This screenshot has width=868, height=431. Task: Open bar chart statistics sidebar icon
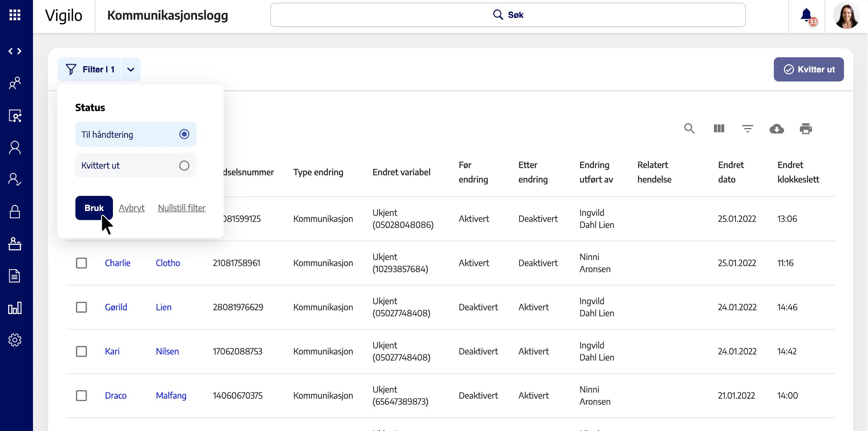click(x=15, y=308)
